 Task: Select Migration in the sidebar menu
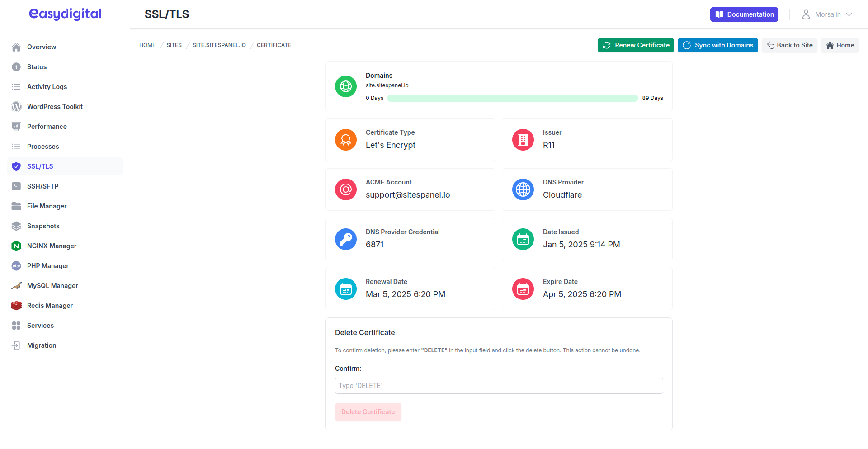[42, 345]
